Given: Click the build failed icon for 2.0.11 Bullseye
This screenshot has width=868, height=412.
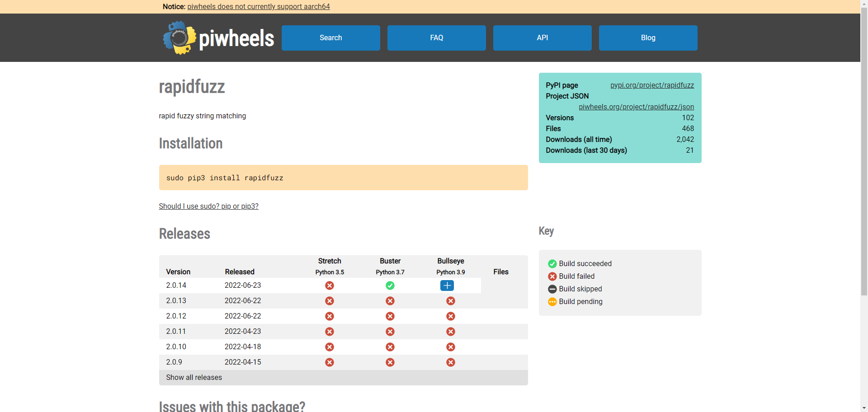Looking at the screenshot, I should click(451, 332).
